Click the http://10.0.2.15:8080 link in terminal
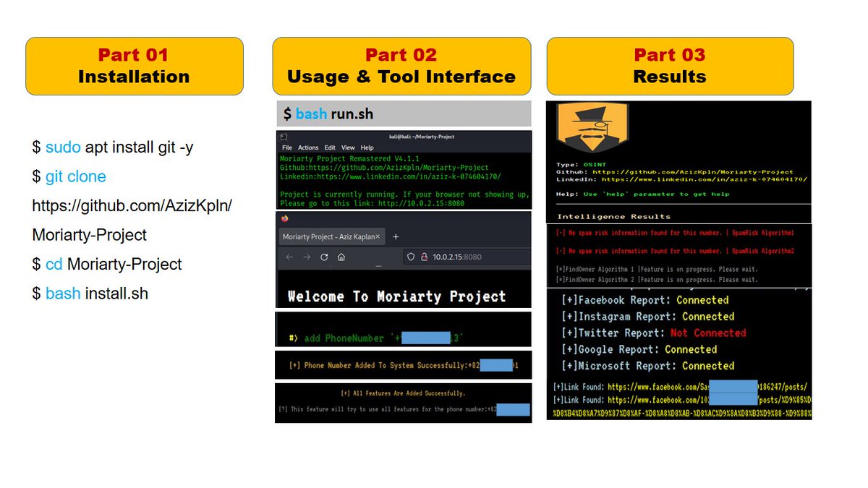The image size is (868, 488). click(x=420, y=203)
